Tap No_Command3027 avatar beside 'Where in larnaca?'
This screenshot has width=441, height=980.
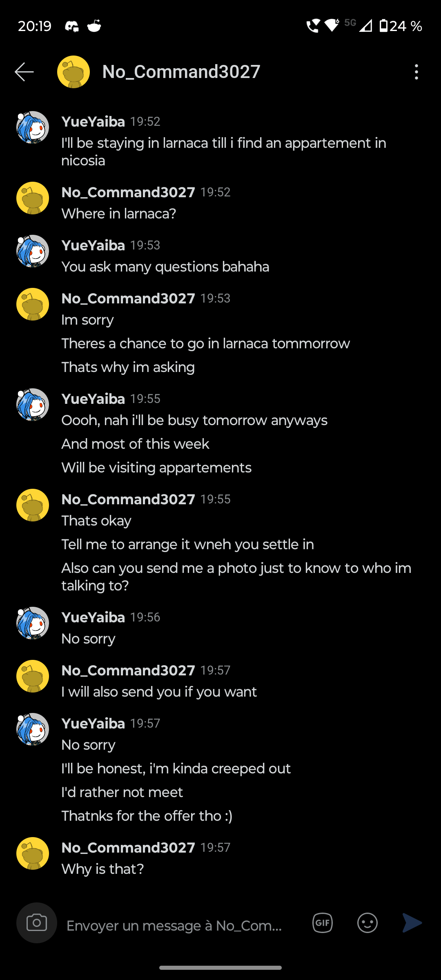click(33, 198)
